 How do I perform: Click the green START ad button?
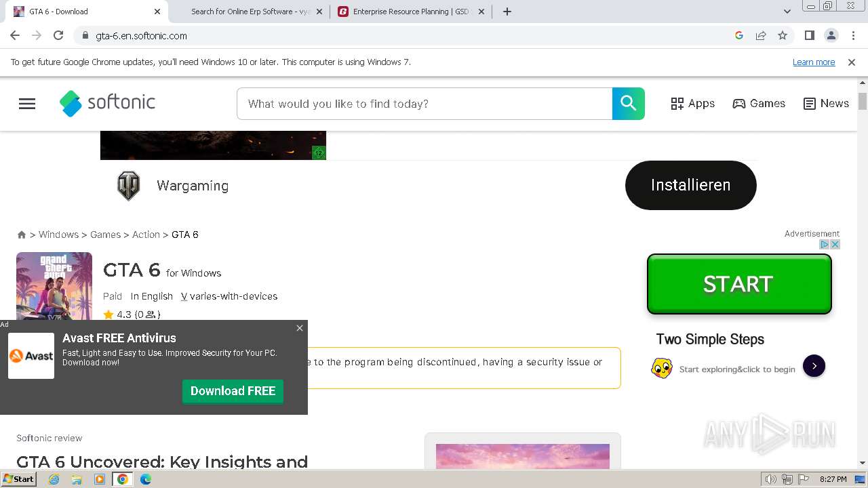pyautogui.click(x=739, y=284)
